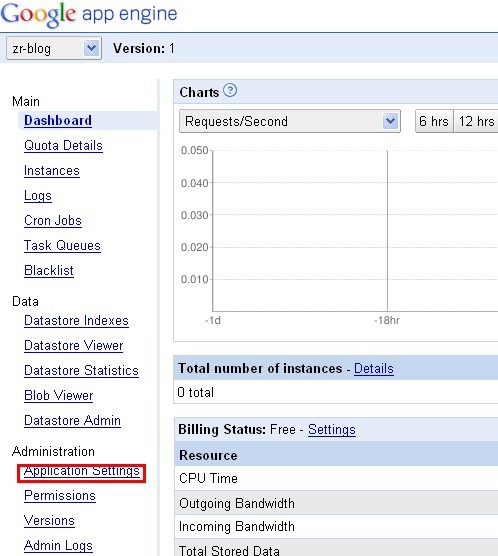
Task: Open Cron Jobs in sidebar
Action: (x=53, y=221)
